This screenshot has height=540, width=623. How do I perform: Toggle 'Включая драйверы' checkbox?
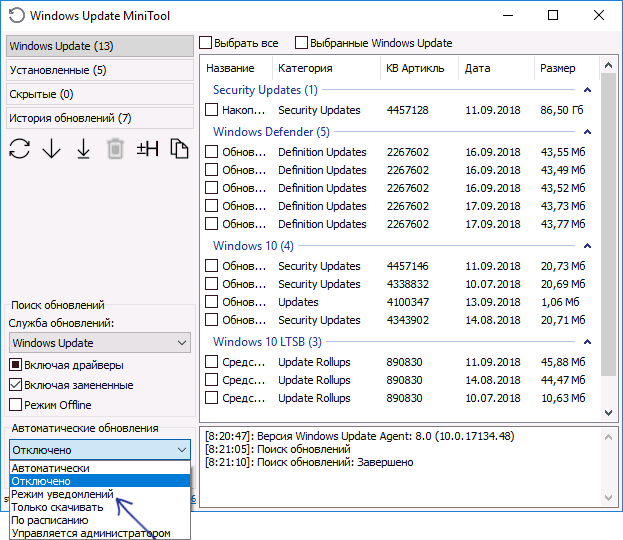(x=15, y=365)
